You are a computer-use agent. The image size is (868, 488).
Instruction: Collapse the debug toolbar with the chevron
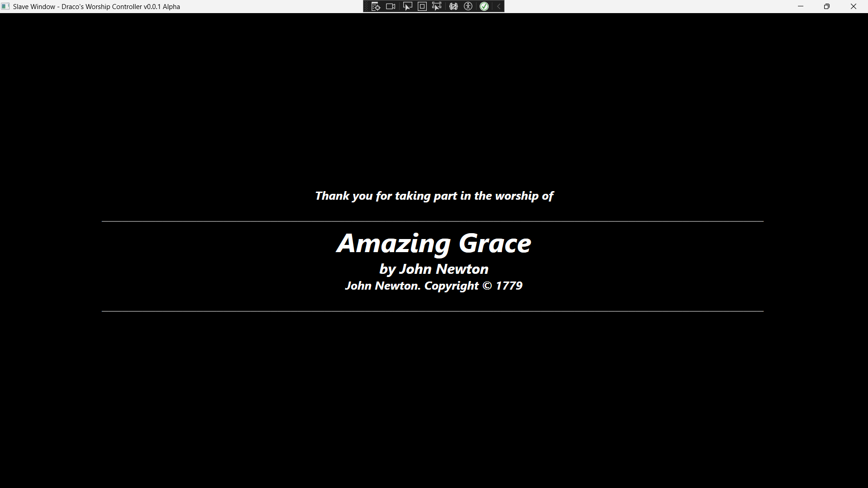(x=499, y=6)
